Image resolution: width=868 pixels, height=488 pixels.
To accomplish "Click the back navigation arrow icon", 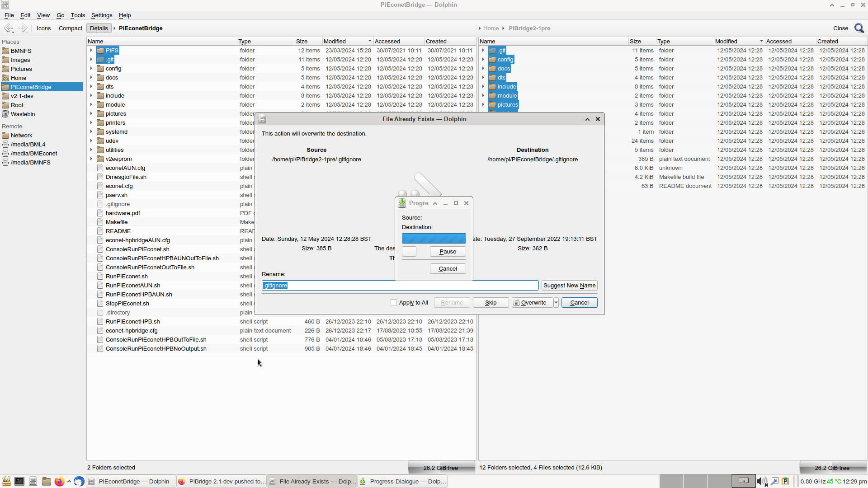I will [9, 28].
